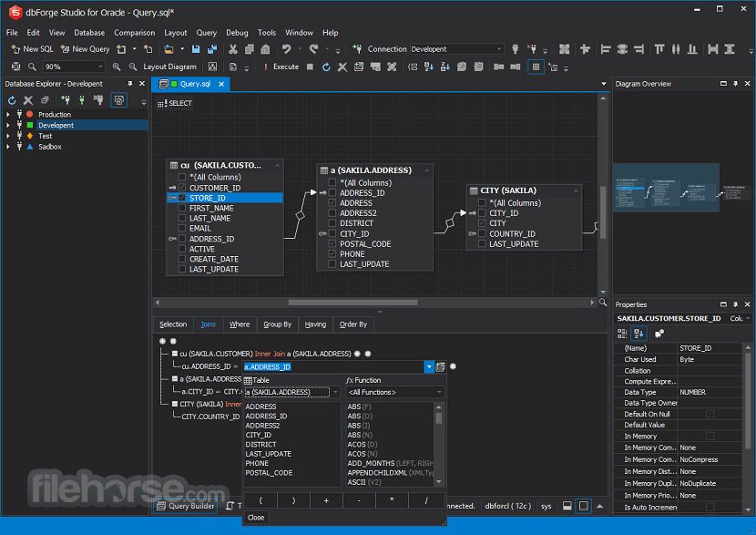Uncheck the CITY column in CITY table
This screenshot has height=535, width=756.
[x=482, y=223]
